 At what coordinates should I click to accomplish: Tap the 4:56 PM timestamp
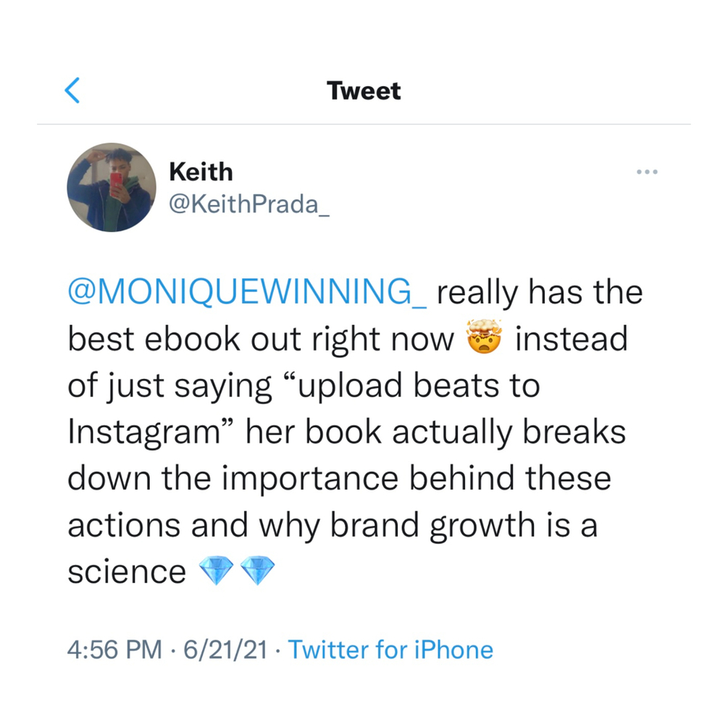(114, 650)
